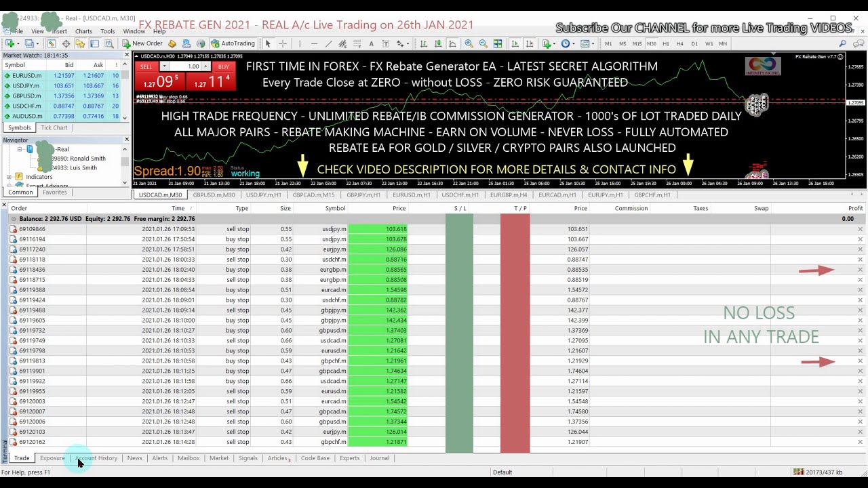This screenshot has height=488, width=868.
Task: Close the Market Watch panel
Action: 126,55
